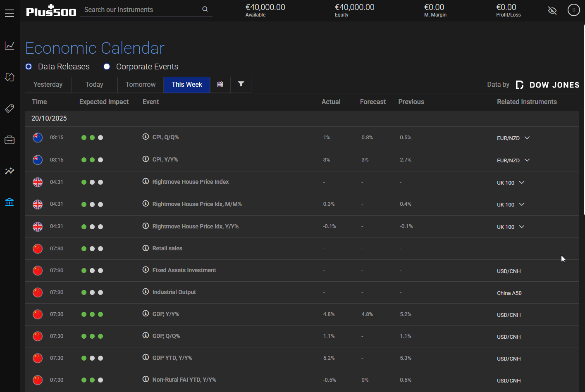The image size is (585, 392).
Task: Open the trade chart sidebar icon
Action: point(10,45)
